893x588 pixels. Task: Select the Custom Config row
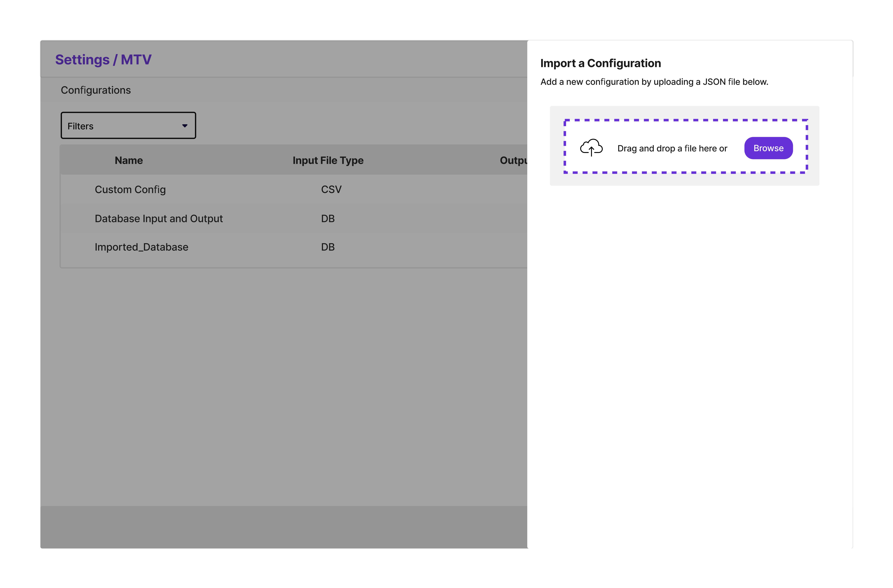pos(130,190)
